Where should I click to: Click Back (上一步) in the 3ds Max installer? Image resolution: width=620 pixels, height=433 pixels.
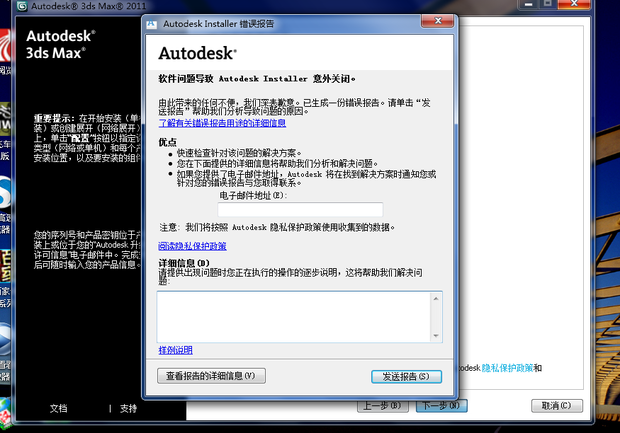(382, 406)
